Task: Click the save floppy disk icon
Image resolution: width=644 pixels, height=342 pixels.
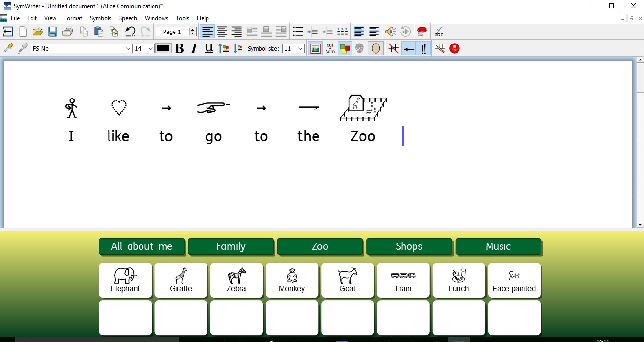Action: (x=53, y=32)
